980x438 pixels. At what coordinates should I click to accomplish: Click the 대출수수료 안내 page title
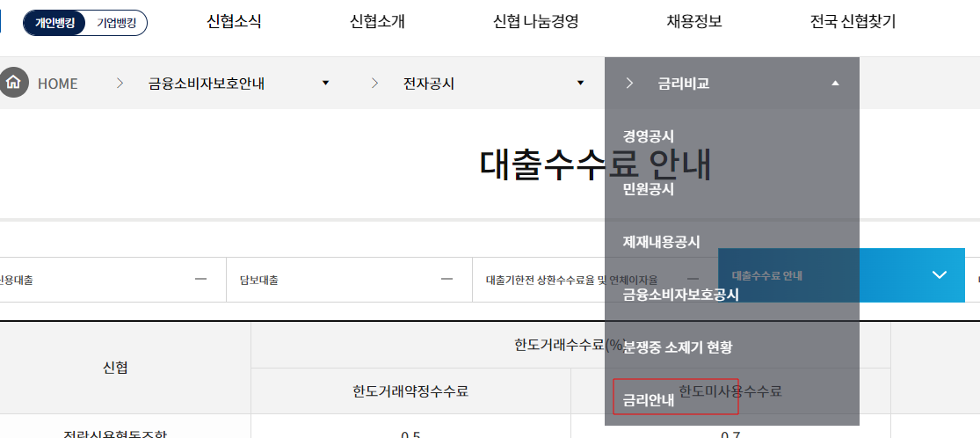click(596, 164)
